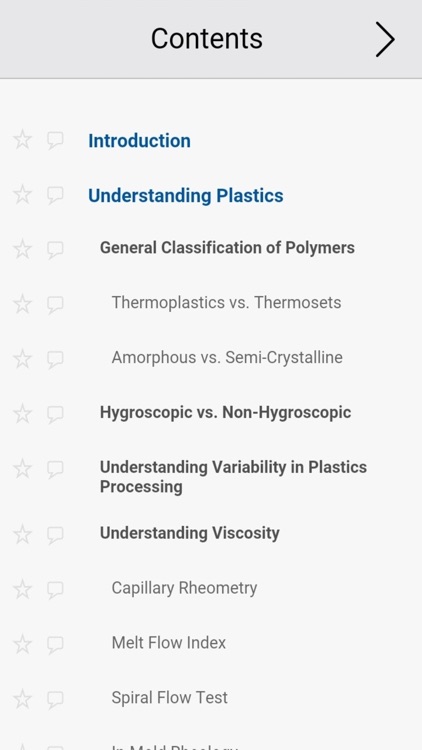Jump to Understanding Viscosity section
Screen dimensions: 422x750
(x=189, y=533)
